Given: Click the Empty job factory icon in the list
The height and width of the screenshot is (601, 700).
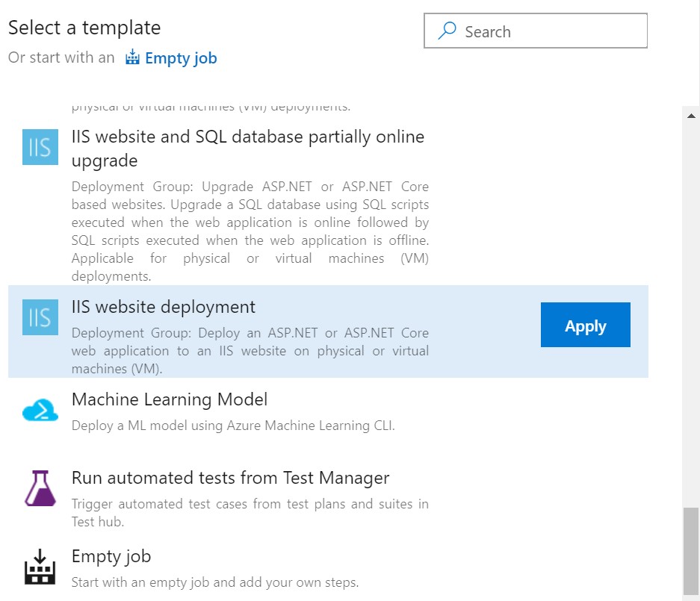Looking at the screenshot, I should coord(40,568).
